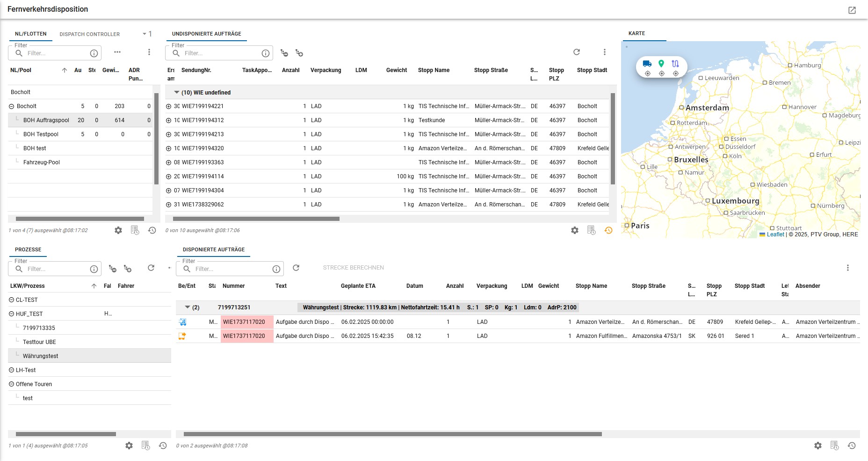The height and width of the screenshot is (461, 868).
Task: Open the dropdown arrow beside Dispatch Controller
Action: point(145,34)
